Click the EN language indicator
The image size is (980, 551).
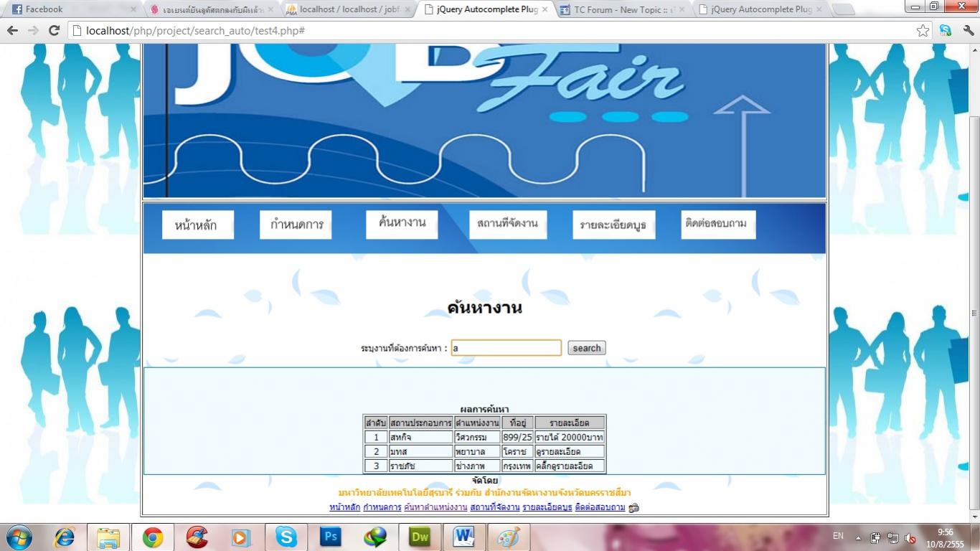tap(838, 536)
